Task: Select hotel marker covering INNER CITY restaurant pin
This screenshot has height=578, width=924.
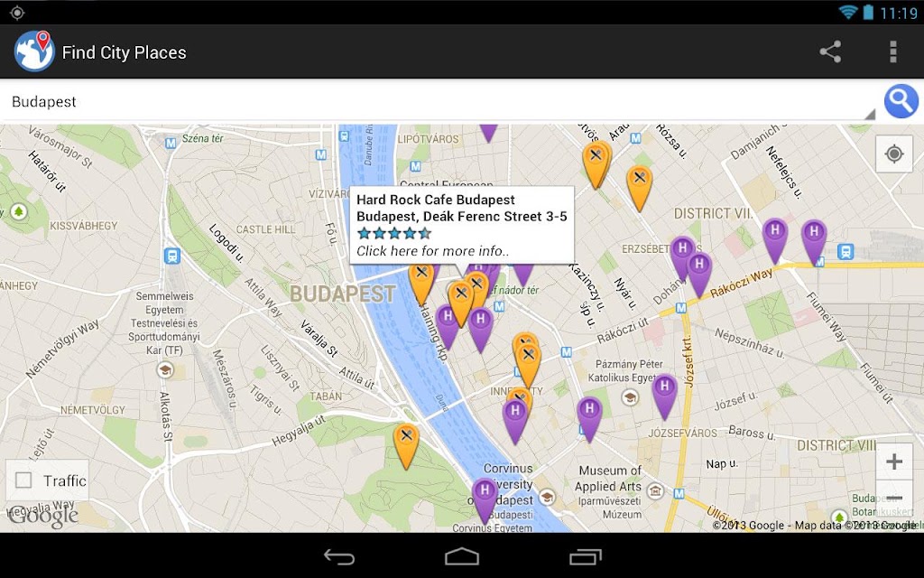Action: pyautogui.click(x=515, y=421)
